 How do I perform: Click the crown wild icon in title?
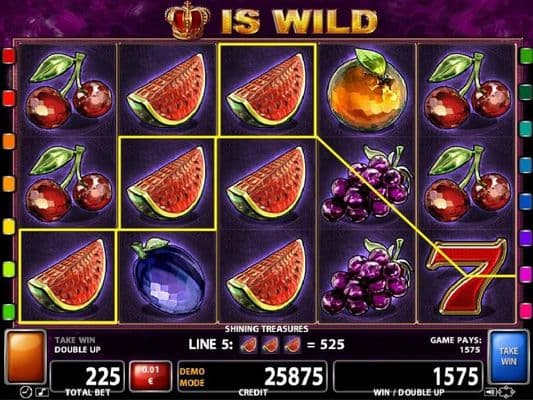187,21
